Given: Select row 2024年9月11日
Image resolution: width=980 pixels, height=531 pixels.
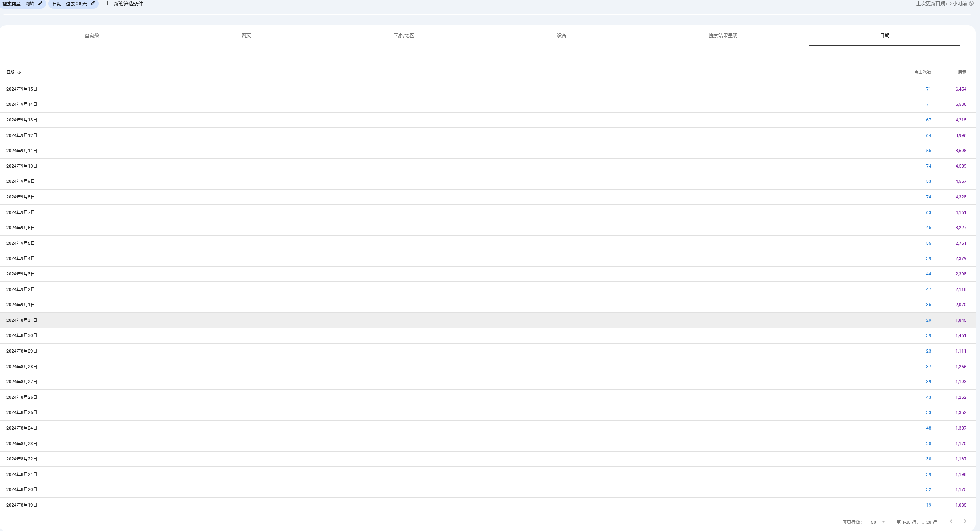Looking at the screenshot, I should [488, 151].
